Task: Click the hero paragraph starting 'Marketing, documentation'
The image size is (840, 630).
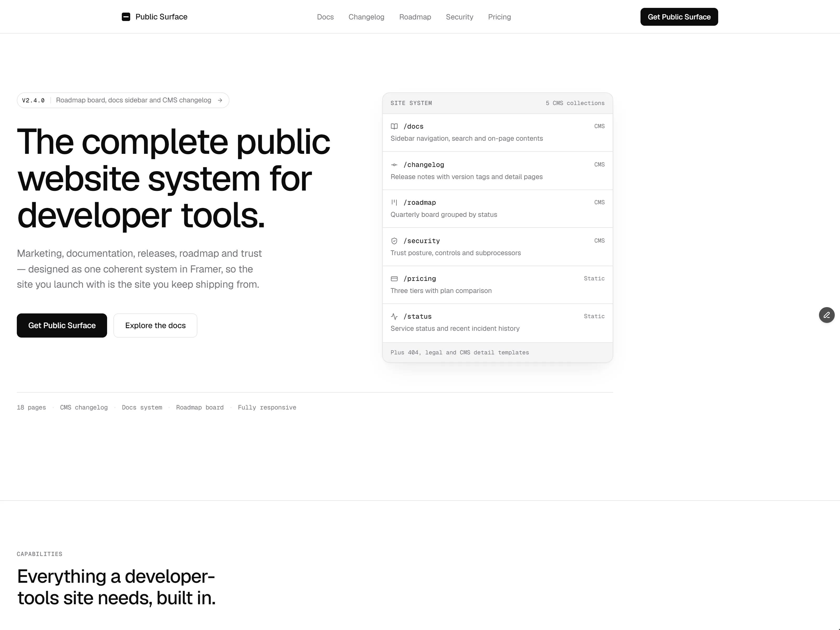Action: [139, 269]
